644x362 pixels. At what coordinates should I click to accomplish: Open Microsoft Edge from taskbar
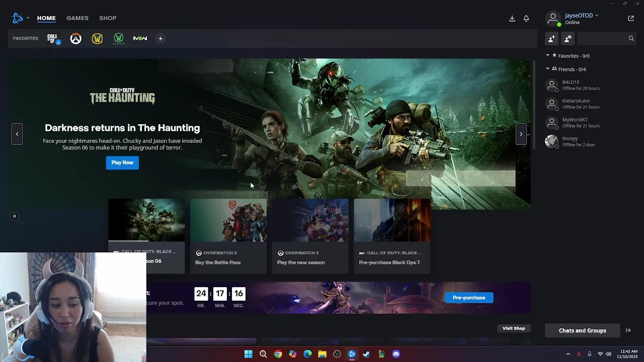point(307,354)
